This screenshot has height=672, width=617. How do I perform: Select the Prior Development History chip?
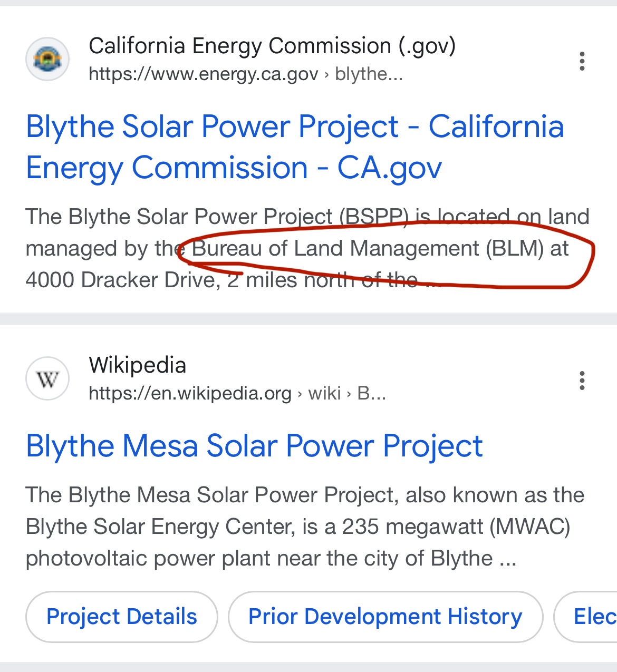385,617
